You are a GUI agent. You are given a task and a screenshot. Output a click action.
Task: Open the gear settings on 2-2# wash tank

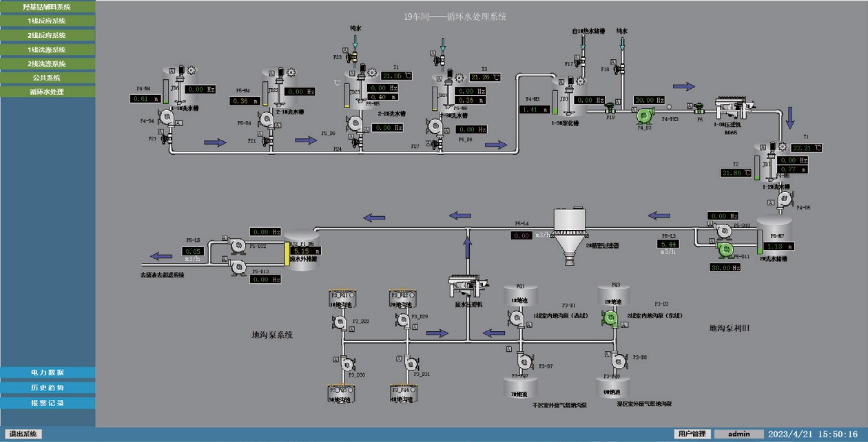pyautogui.click(x=372, y=72)
